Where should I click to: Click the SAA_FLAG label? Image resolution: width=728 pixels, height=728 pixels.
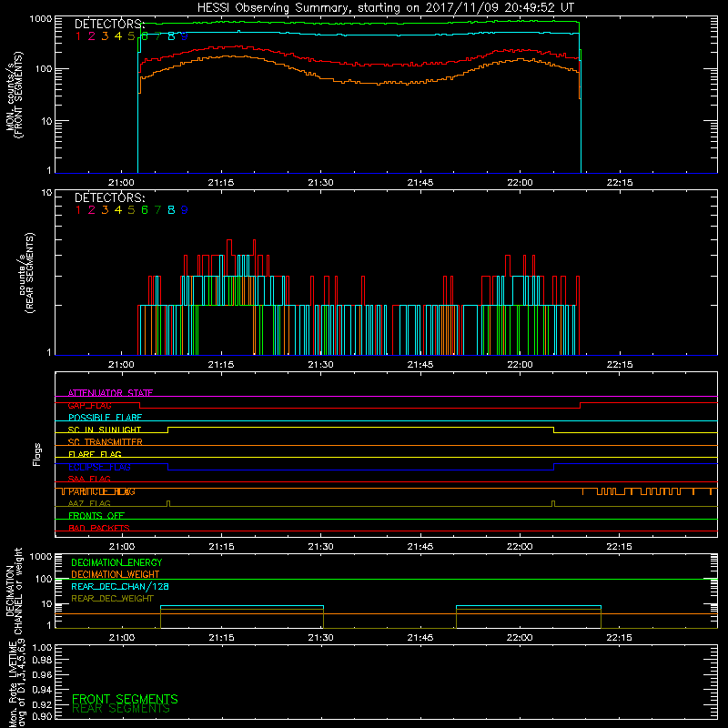[89, 479]
